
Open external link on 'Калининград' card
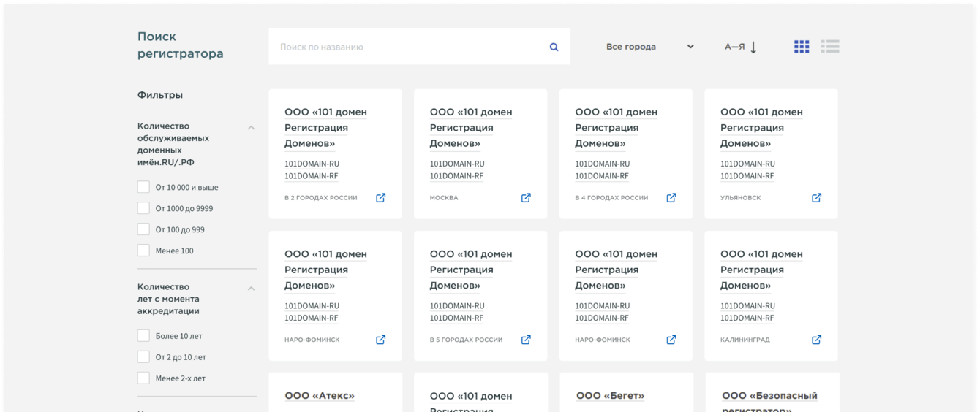(817, 340)
